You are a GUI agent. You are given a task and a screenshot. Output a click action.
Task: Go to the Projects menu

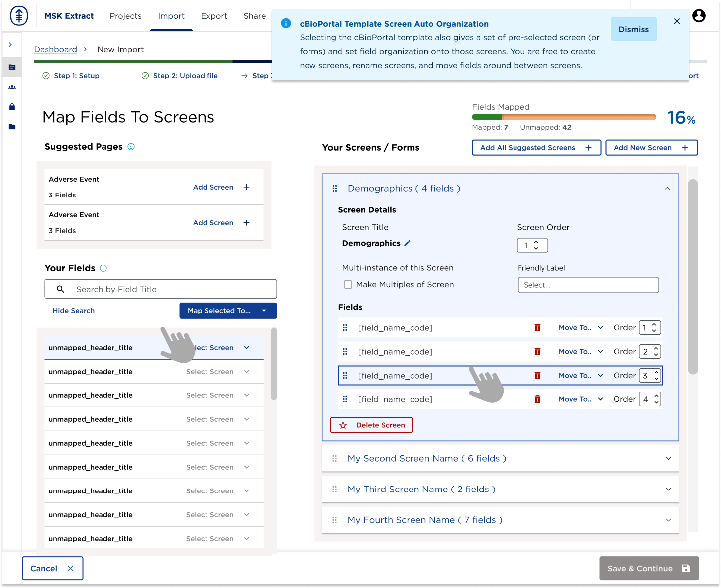coord(125,16)
